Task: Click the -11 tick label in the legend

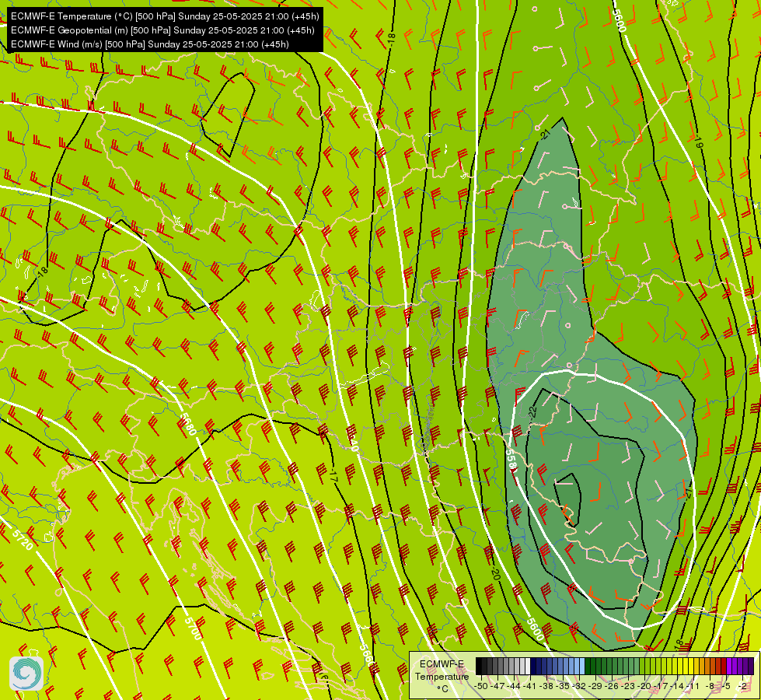Action: pyautogui.click(x=693, y=686)
